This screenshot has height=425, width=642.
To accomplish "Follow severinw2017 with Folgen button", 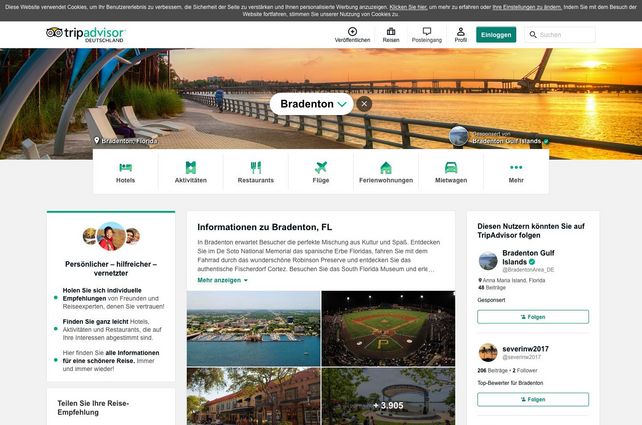I will pyautogui.click(x=532, y=399).
